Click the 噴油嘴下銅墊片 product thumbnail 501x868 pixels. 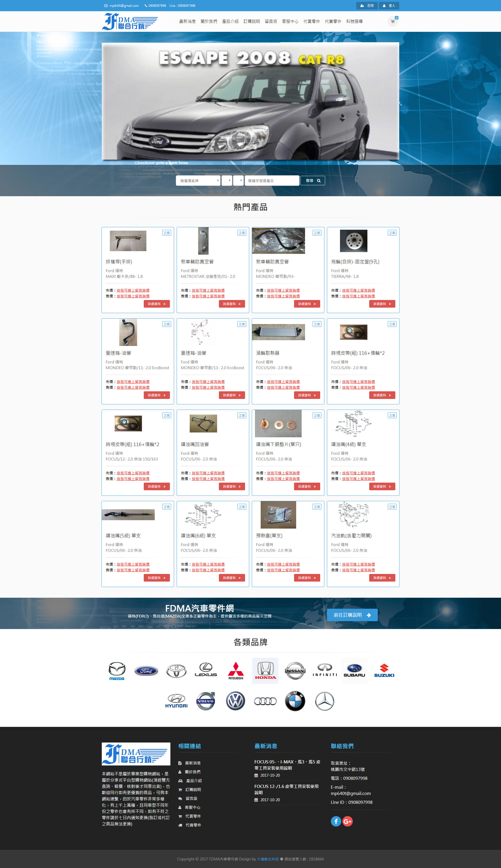278,423
